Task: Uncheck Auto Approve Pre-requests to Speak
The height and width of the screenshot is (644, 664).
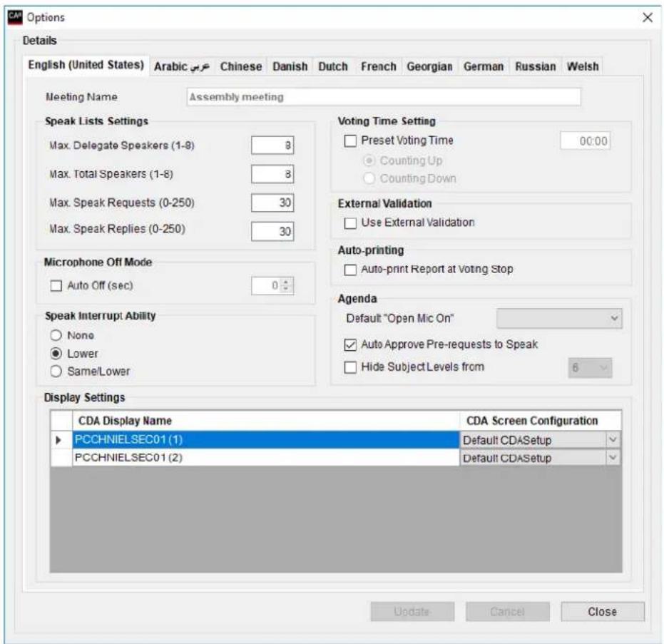Action: [350, 345]
